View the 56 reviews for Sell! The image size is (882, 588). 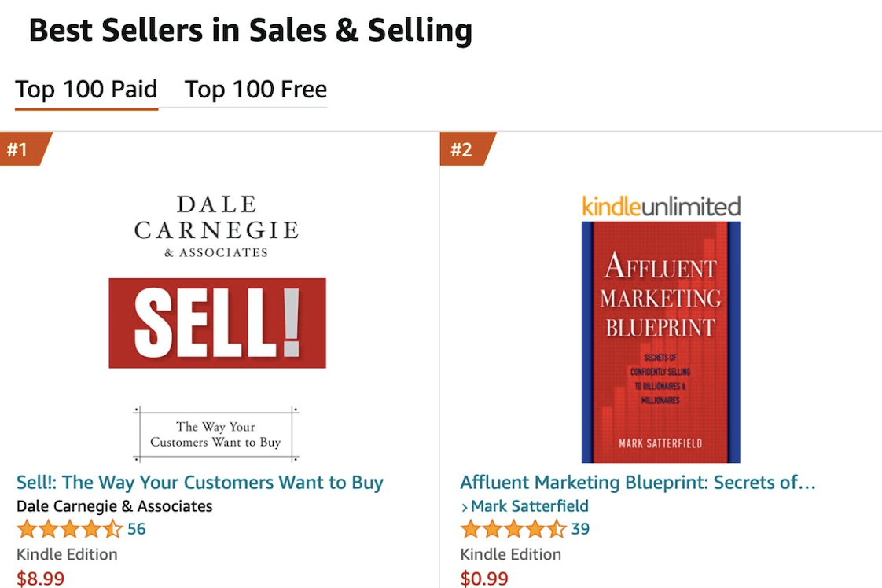[x=137, y=528]
